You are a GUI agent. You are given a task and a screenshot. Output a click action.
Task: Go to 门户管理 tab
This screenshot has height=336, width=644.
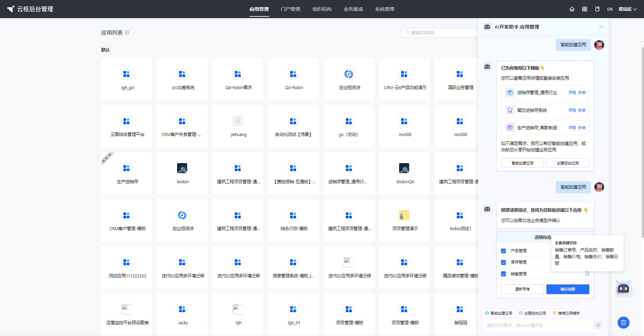tap(290, 9)
